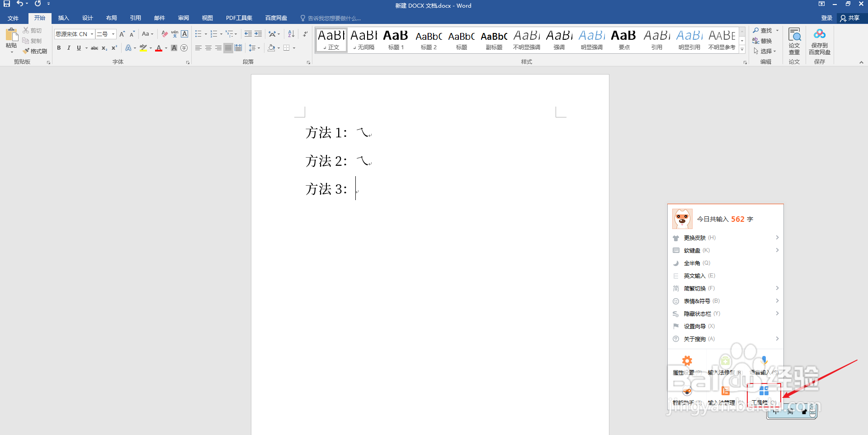Open Sogou Input Method Manager (输入法管理)

click(x=725, y=395)
